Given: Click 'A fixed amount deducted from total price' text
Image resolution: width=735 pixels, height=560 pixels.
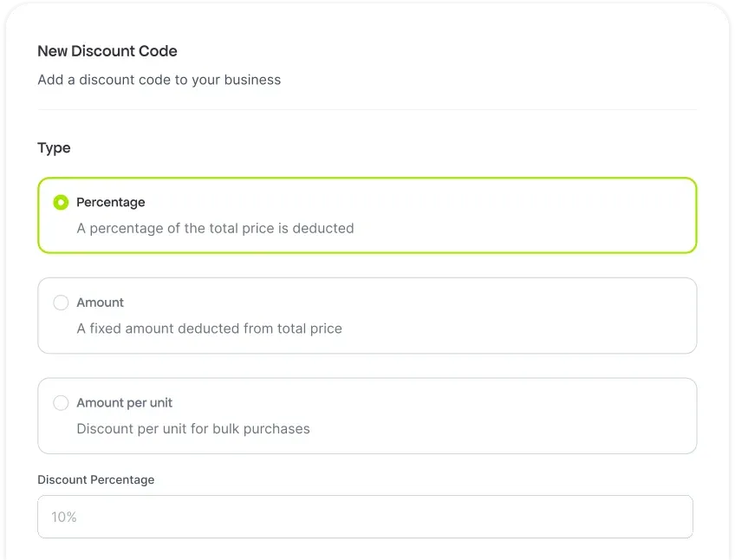Looking at the screenshot, I should [x=209, y=329].
